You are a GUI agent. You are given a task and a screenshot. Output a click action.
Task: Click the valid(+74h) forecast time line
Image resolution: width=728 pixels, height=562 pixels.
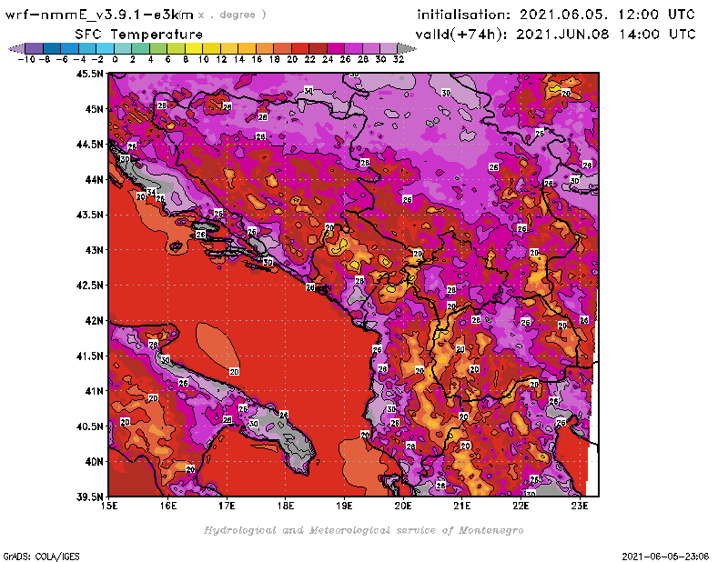tap(555, 35)
